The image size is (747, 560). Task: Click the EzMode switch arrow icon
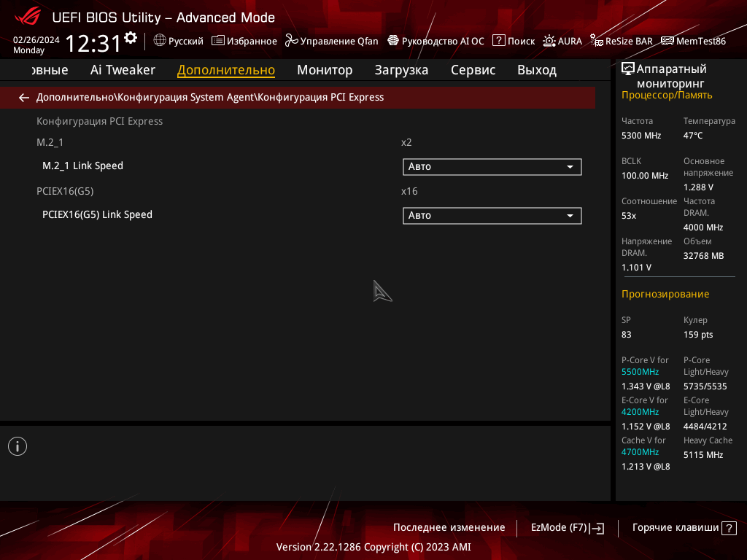[x=597, y=528]
